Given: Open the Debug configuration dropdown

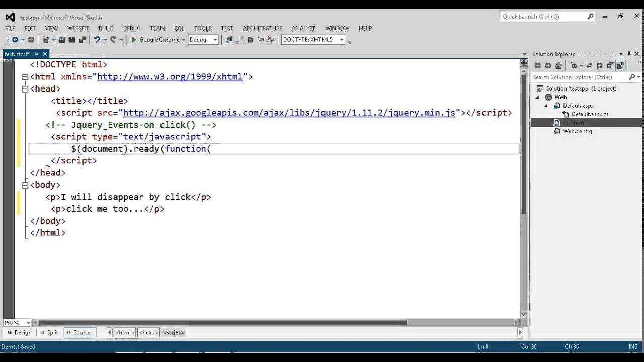Looking at the screenshot, I should (215, 40).
